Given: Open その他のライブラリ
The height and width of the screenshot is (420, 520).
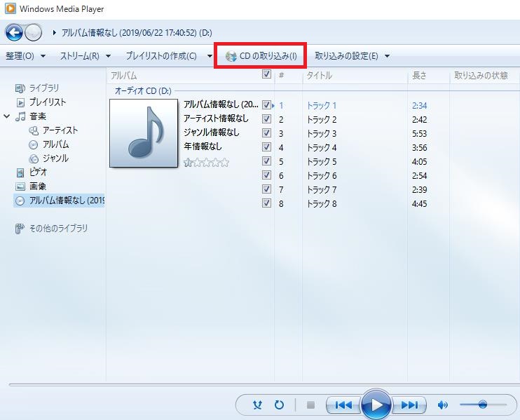Looking at the screenshot, I should pyautogui.click(x=59, y=229).
